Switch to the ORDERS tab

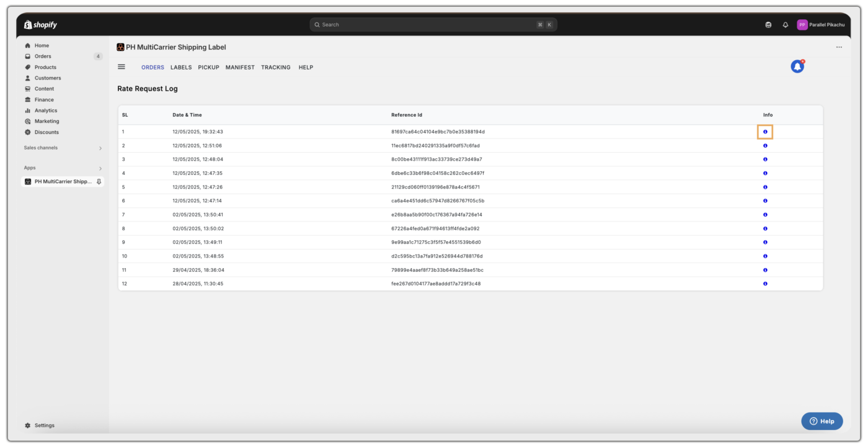point(153,67)
